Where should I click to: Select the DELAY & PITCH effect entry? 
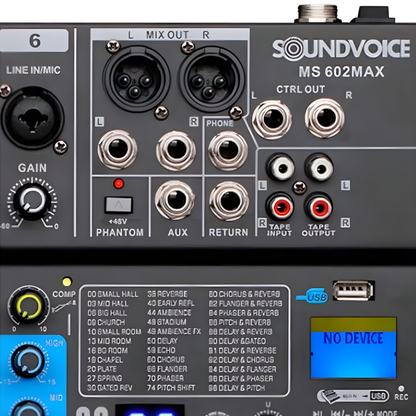pos(237,388)
